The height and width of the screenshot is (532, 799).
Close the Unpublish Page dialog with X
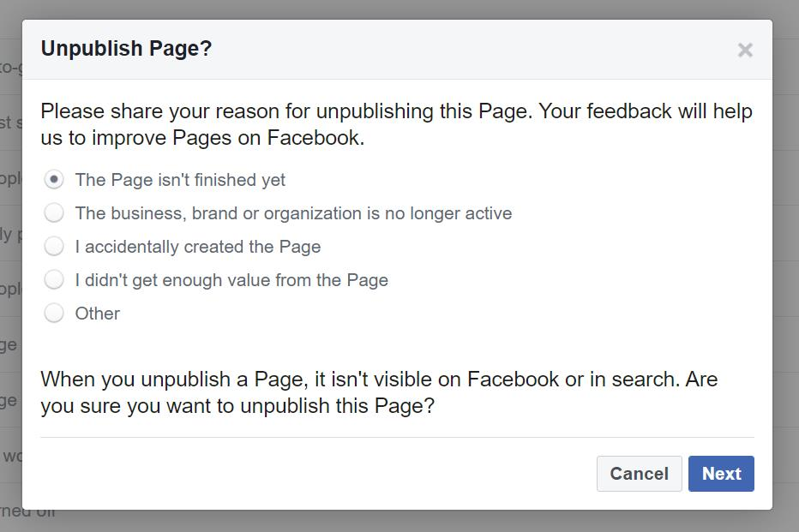(x=745, y=50)
